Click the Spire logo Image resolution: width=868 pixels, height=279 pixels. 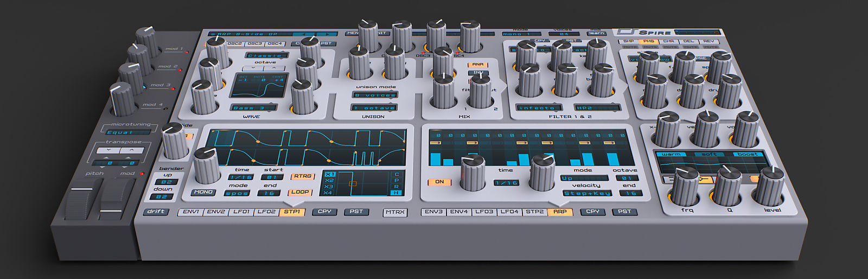click(x=646, y=32)
